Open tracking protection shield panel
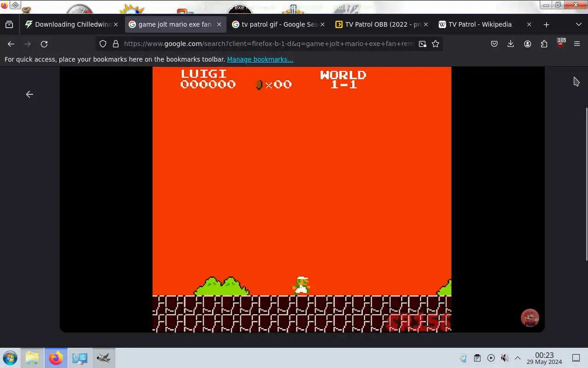Viewport: 588px width, 368px height. [x=103, y=44]
